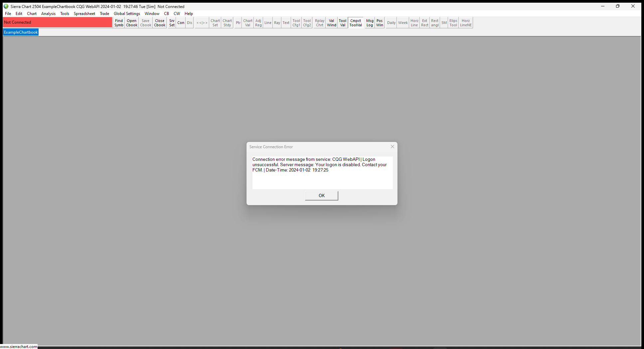
Task: Click the Close Cbook toolbar button
Action: pyautogui.click(x=160, y=23)
